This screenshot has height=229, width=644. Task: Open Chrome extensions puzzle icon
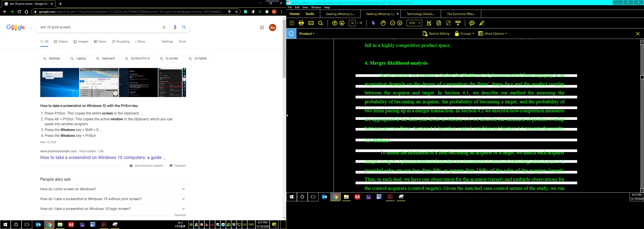tap(267, 12)
